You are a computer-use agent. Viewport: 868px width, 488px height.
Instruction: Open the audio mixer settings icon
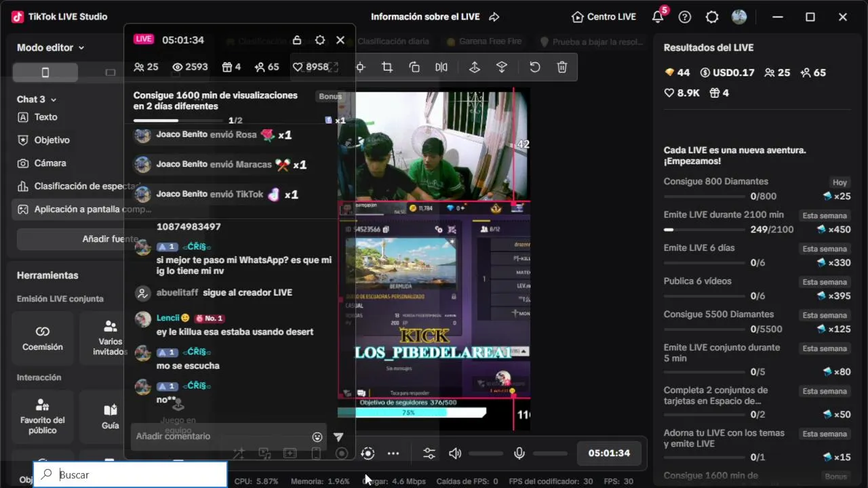tap(429, 453)
